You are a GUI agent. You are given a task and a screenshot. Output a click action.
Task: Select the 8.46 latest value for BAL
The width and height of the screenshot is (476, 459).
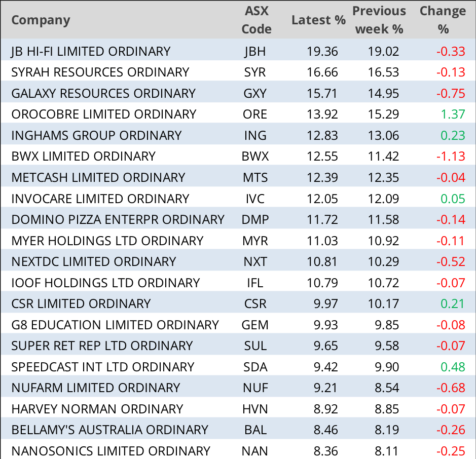tap(325, 430)
